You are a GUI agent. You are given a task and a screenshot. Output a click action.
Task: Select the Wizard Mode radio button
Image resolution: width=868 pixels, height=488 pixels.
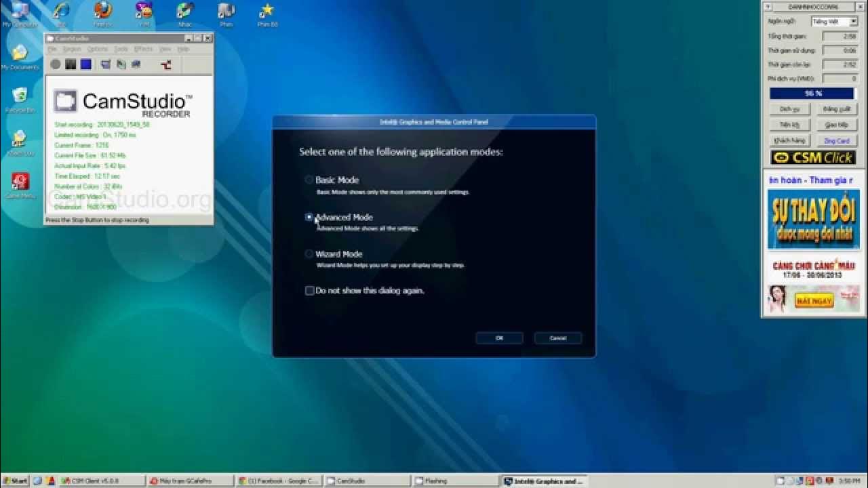(x=309, y=254)
